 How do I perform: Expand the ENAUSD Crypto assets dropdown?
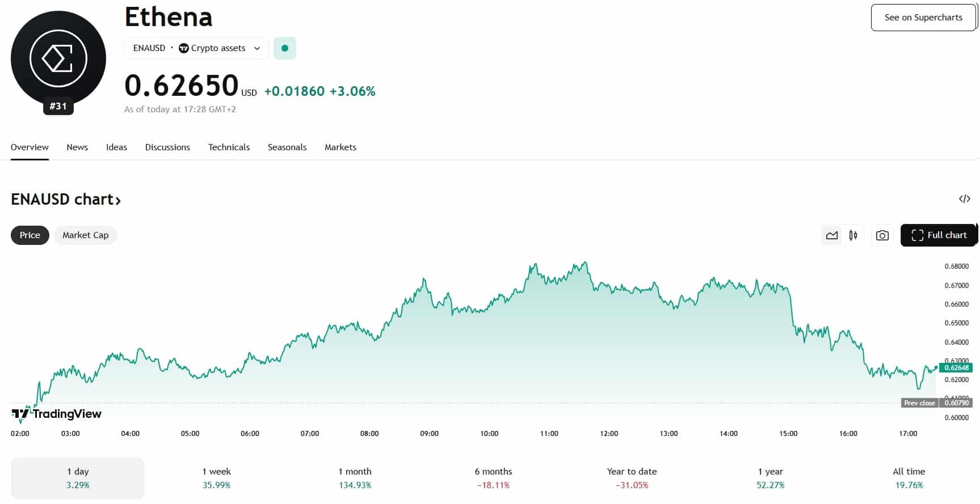click(196, 48)
